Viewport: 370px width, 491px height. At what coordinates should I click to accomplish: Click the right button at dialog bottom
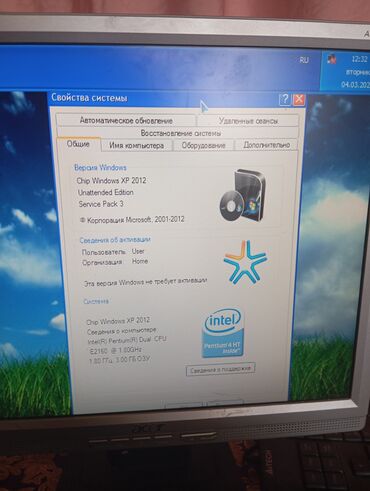coord(224,403)
